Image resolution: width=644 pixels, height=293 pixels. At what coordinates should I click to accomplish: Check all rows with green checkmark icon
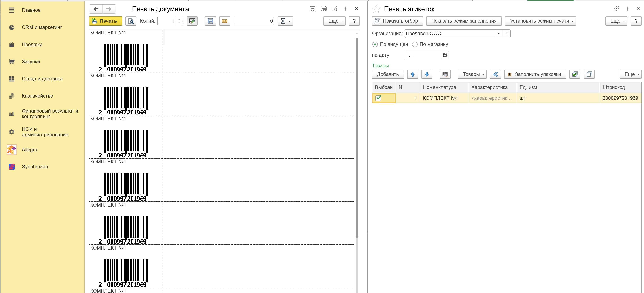pyautogui.click(x=575, y=74)
